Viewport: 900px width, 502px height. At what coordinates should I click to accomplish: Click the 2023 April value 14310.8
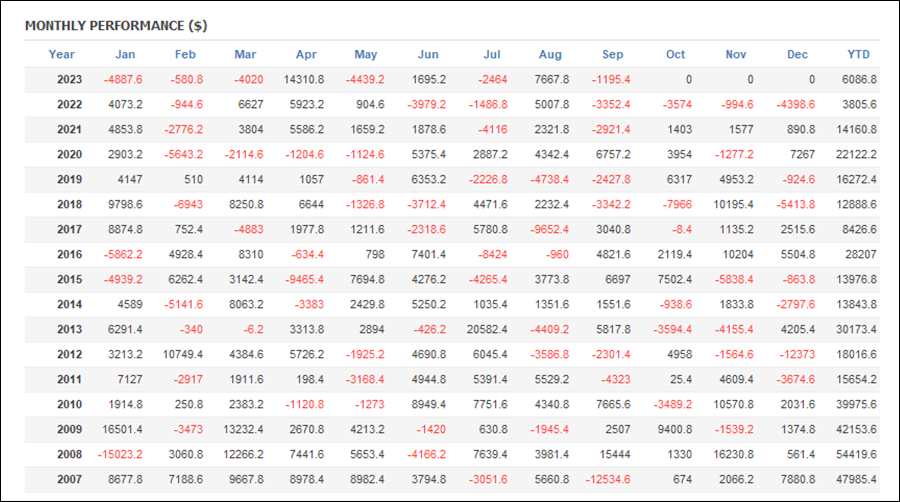click(304, 80)
